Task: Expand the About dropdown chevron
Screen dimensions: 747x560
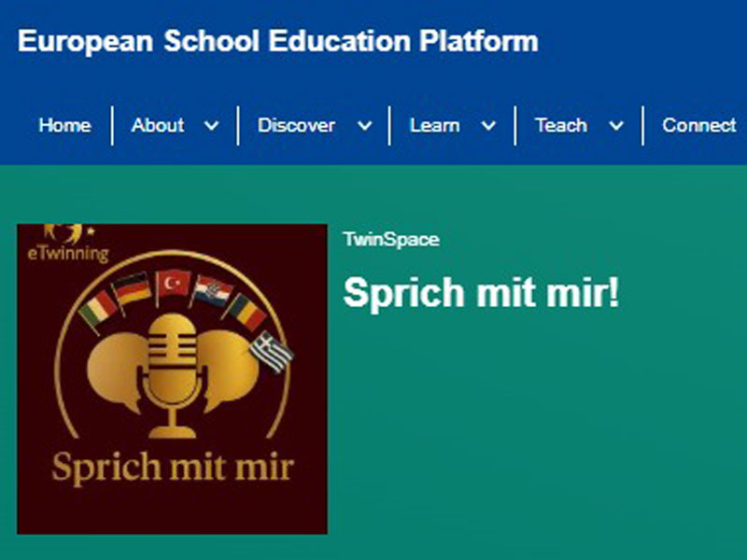Action: pyautogui.click(x=212, y=126)
